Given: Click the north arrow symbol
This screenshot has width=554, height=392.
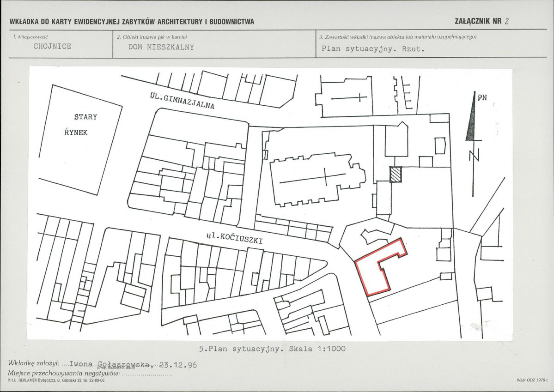Looking at the screenshot, I should [472, 116].
